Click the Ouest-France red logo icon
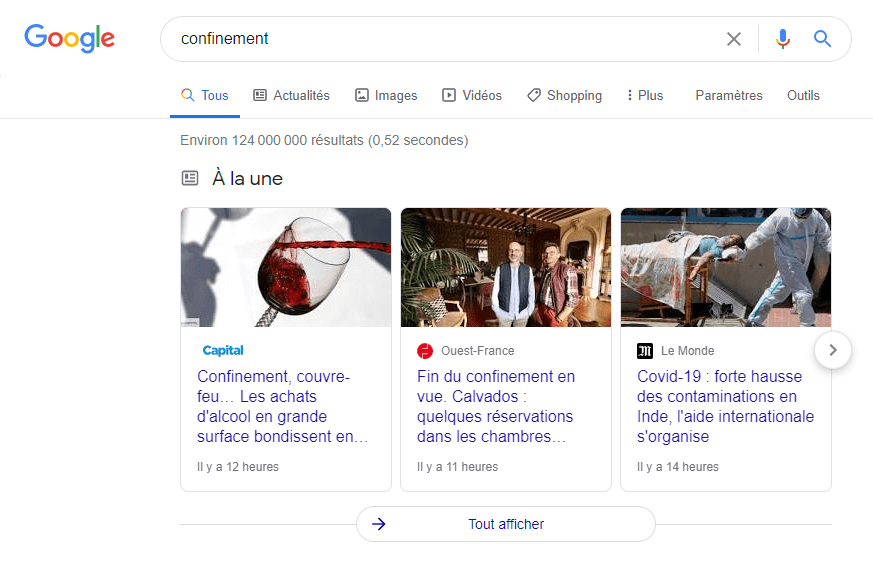The height and width of the screenshot is (562, 873). point(425,351)
